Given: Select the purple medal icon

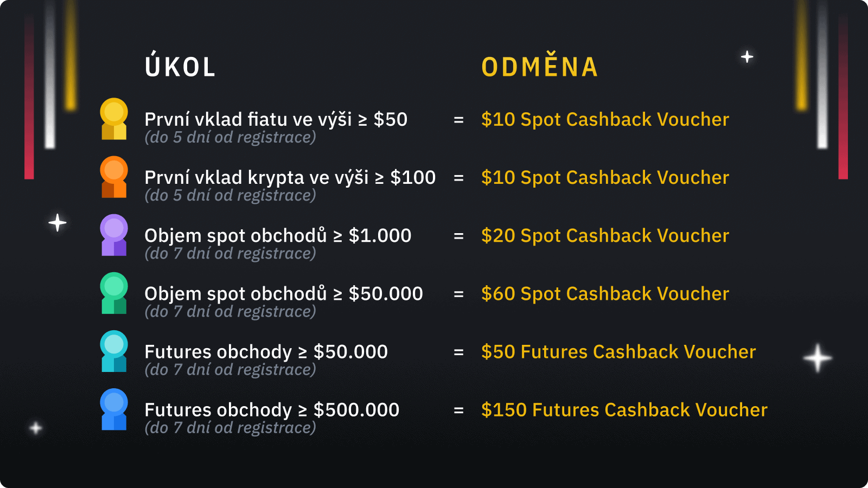Looking at the screenshot, I should point(114,235).
